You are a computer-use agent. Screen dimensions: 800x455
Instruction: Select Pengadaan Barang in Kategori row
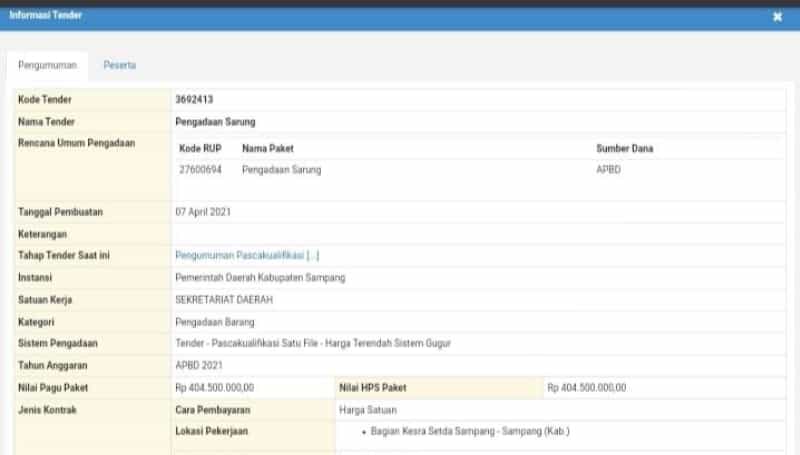coord(214,321)
